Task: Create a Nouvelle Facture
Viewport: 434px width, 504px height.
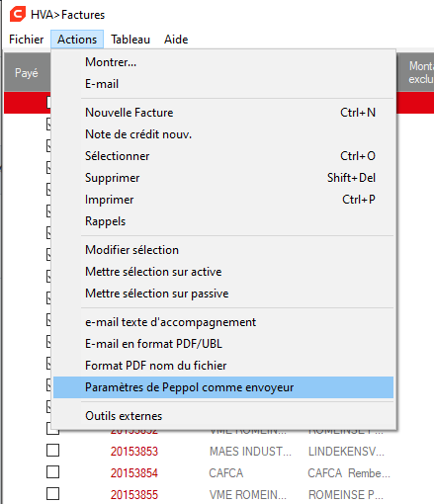Action: tap(223, 113)
